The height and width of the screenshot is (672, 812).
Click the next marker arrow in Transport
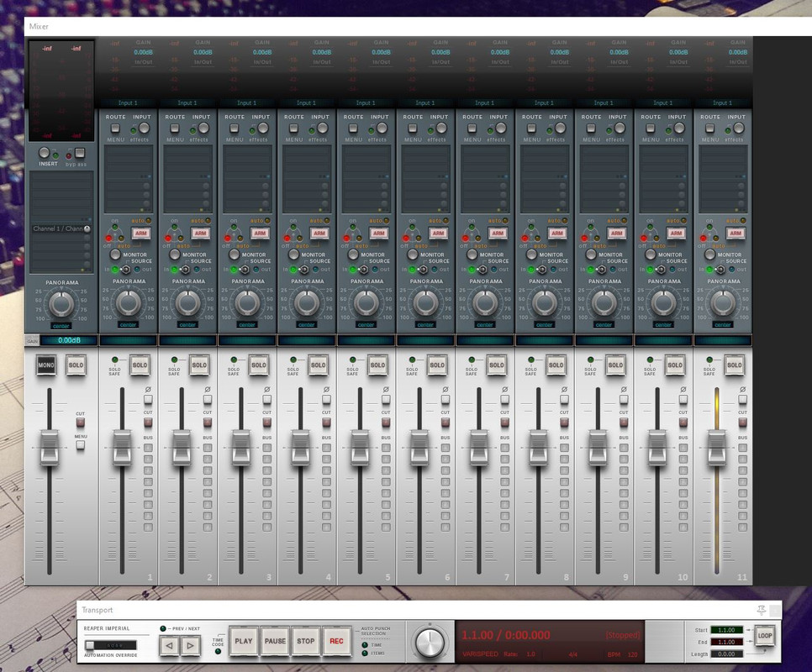[x=190, y=645]
